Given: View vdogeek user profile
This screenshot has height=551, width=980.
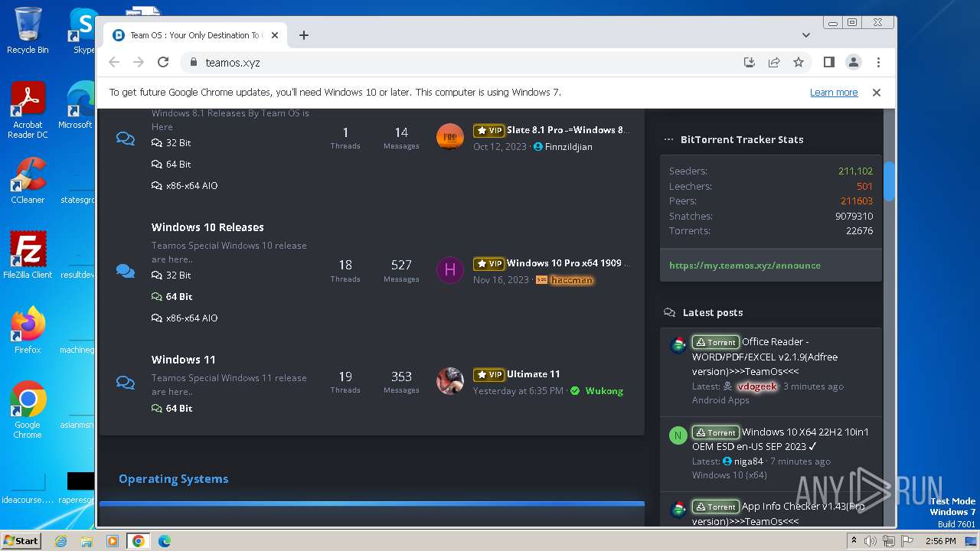Looking at the screenshot, I should click(756, 386).
